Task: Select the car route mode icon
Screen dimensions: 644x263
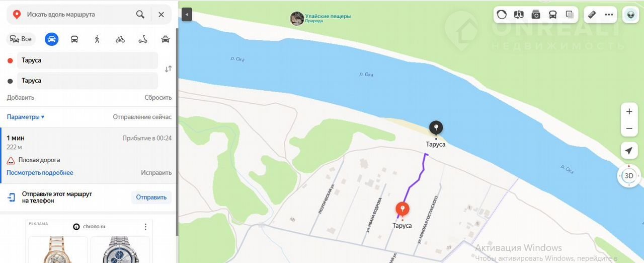Action: coord(51,39)
